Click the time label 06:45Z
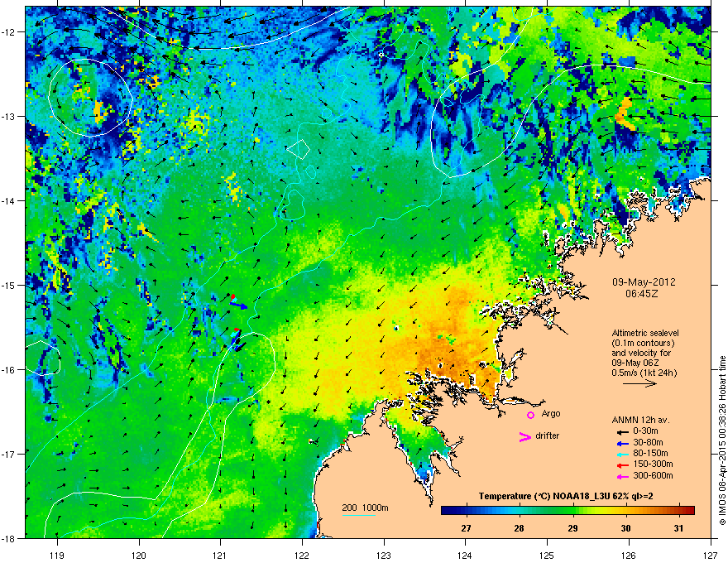728x563 pixels. 642,294
